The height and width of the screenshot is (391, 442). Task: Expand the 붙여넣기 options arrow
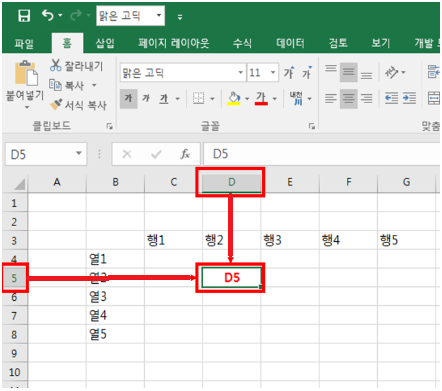pyautogui.click(x=26, y=107)
